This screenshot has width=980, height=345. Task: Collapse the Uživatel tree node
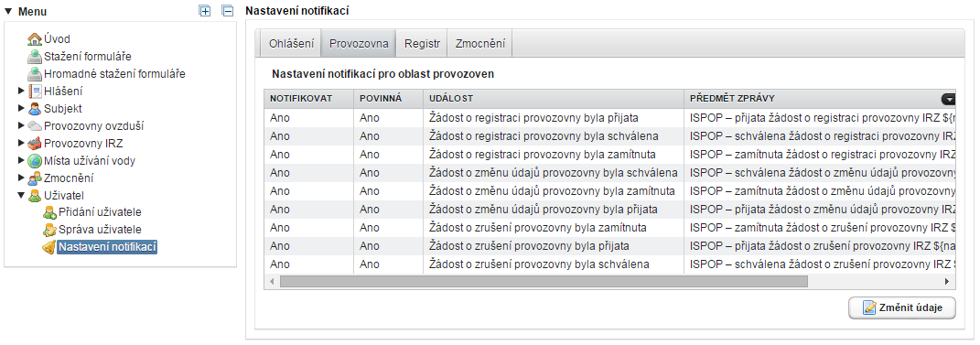(x=22, y=196)
